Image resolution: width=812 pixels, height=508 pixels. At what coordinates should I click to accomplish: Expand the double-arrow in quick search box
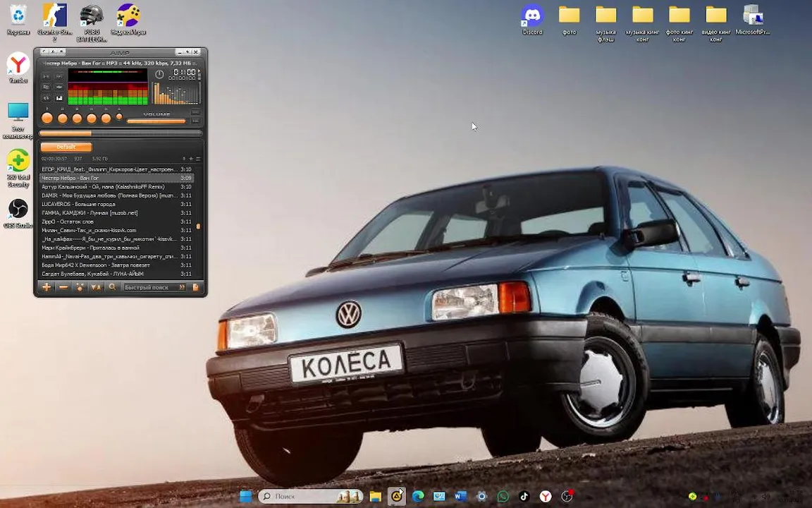click(x=183, y=287)
